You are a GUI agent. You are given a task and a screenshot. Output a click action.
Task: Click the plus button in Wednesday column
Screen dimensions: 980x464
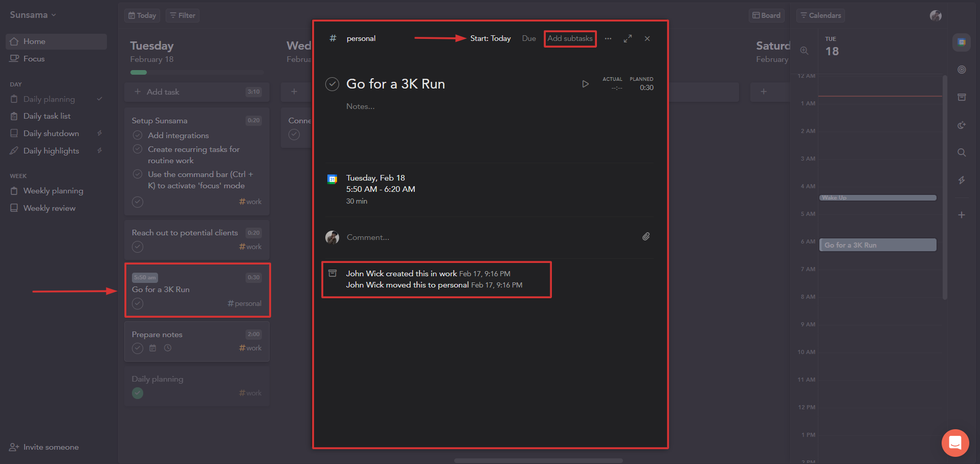[294, 92]
